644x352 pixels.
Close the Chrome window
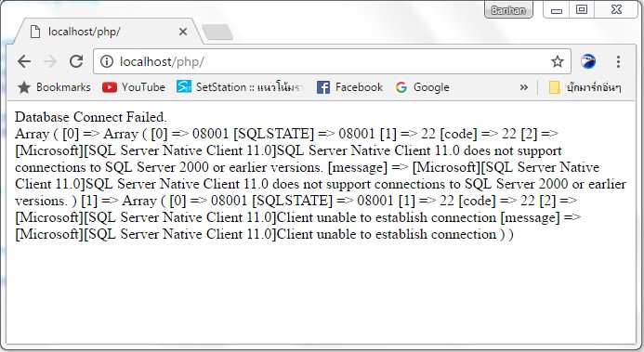coord(616,10)
